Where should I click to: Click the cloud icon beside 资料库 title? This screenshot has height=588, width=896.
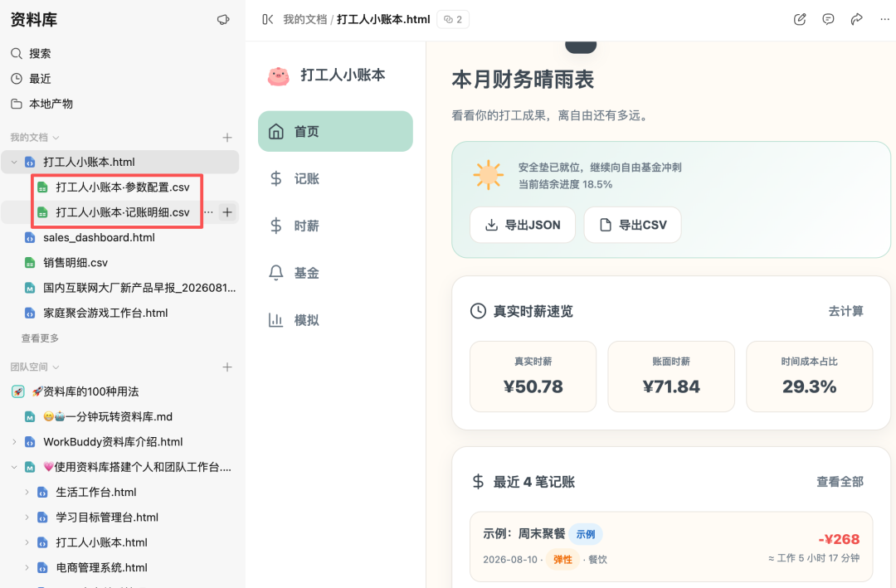click(x=223, y=19)
